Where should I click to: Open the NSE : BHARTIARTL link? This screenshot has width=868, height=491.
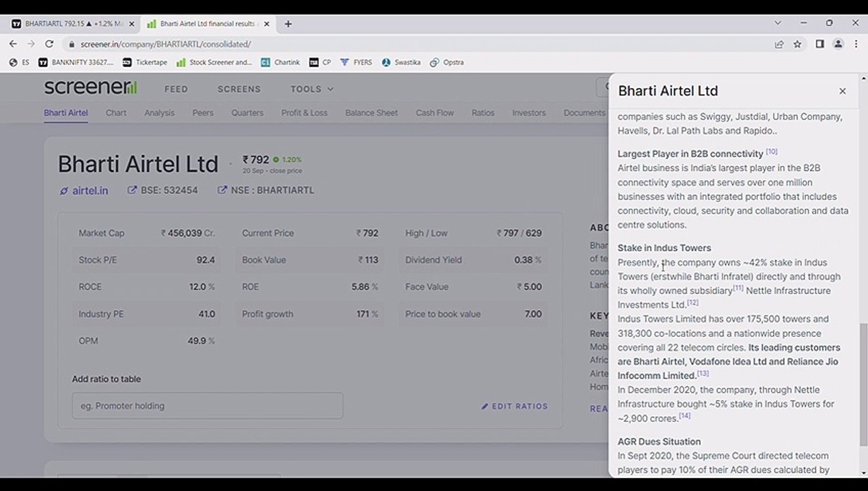[266, 190]
